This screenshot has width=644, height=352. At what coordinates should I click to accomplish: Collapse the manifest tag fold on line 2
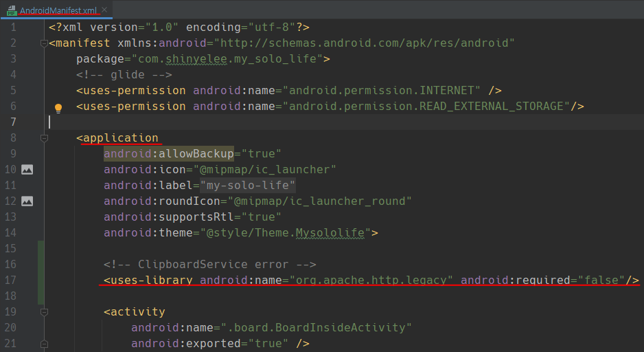coord(45,43)
